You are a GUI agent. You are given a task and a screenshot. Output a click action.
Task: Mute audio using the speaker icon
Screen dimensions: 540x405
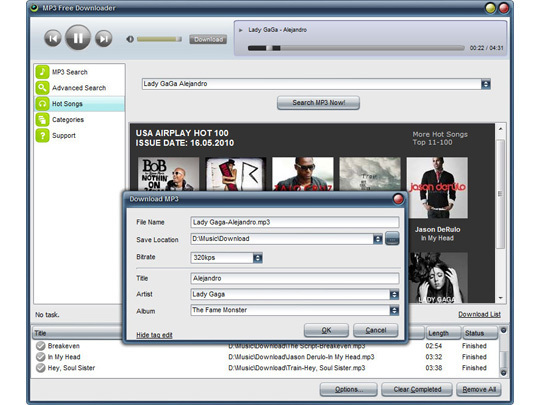click(130, 39)
